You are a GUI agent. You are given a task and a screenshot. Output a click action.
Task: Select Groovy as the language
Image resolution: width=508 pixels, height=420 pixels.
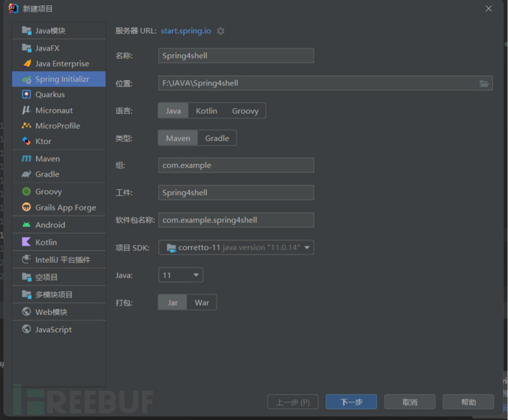coord(245,111)
